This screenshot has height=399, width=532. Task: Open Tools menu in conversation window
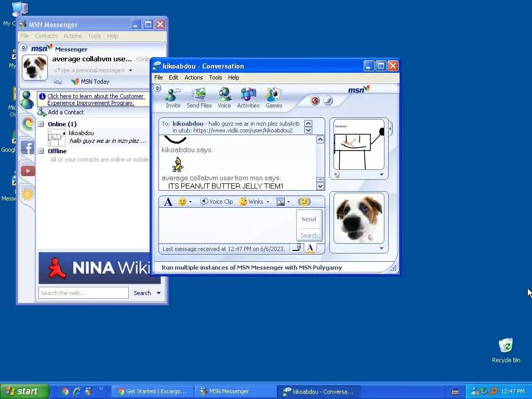click(216, 77)
